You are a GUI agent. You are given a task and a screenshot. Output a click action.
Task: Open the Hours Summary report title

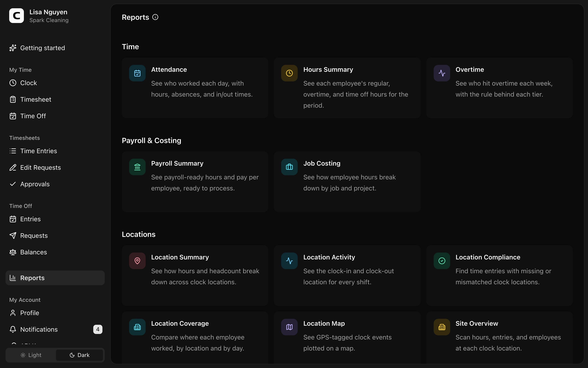(328, 70)
